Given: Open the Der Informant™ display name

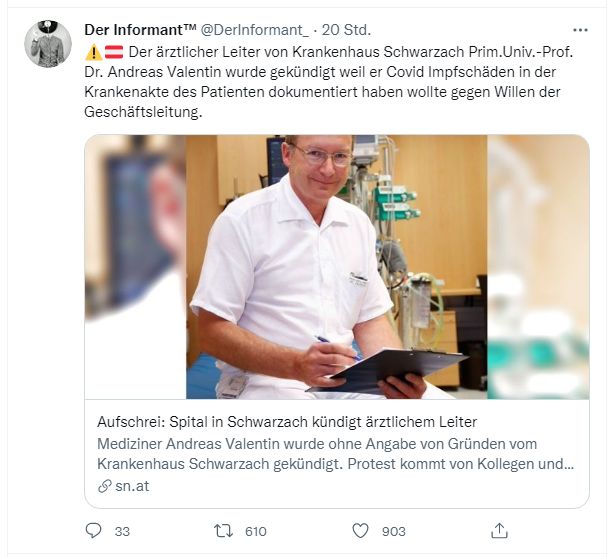Looking at the screenshot, I should tap(140, 30).
